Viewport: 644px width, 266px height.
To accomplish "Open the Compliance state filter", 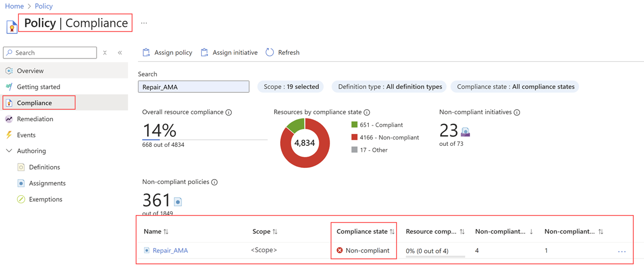I will point(516,86).
